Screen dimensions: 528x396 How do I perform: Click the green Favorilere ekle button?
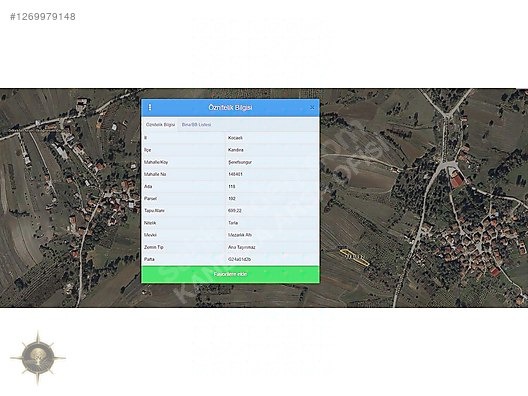[230, 274]
